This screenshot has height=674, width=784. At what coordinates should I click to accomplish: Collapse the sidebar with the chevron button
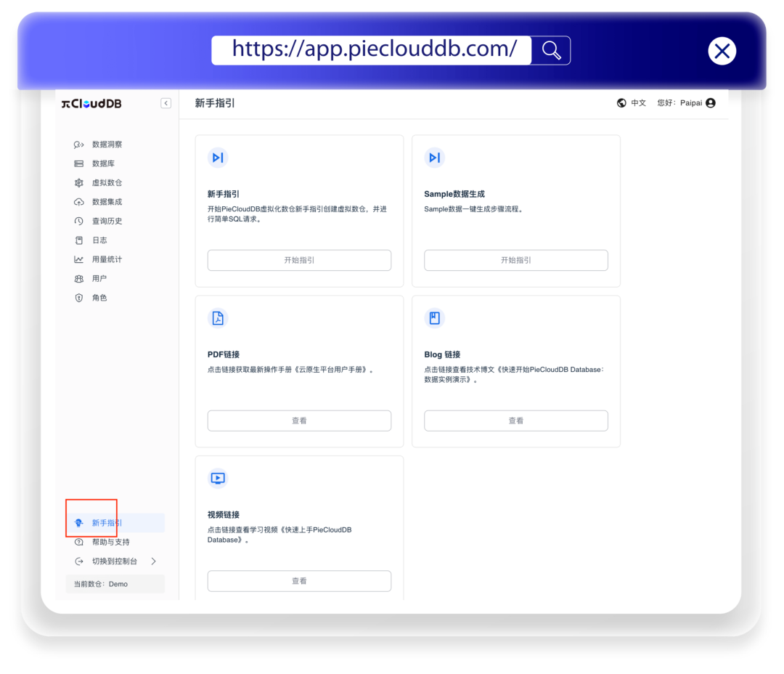coord(166,103)
